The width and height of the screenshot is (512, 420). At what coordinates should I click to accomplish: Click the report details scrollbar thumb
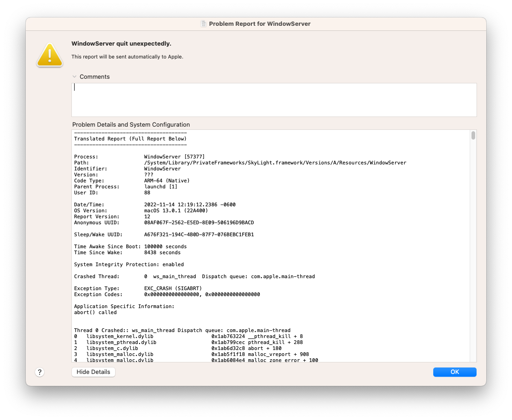click(473, 135)
